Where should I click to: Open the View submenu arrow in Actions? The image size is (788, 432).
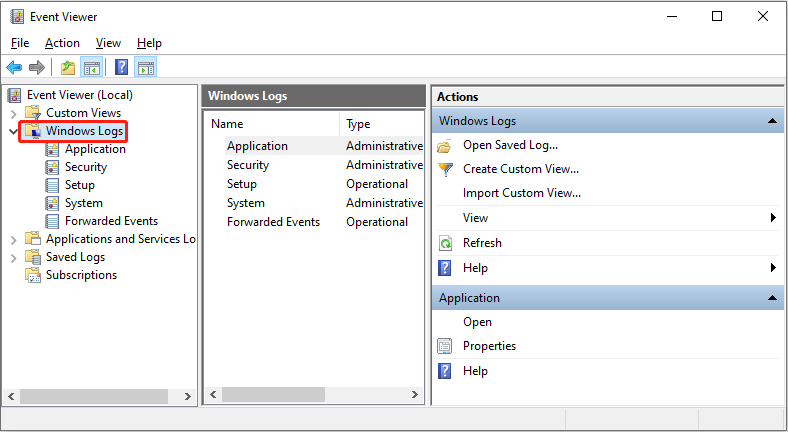pos(773,218)
